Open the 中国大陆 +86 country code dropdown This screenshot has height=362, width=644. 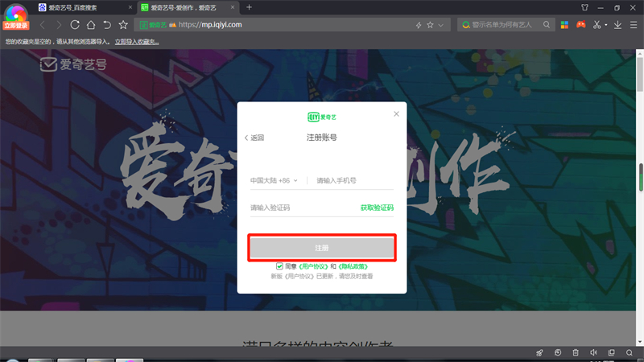coord(274,180)
